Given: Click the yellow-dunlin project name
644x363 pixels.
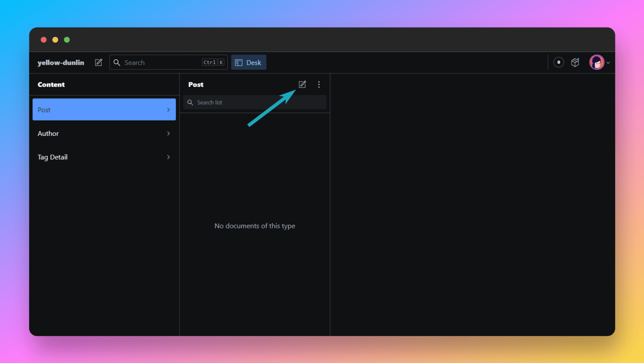Looking at the screenshot, I should coord(61,63).
